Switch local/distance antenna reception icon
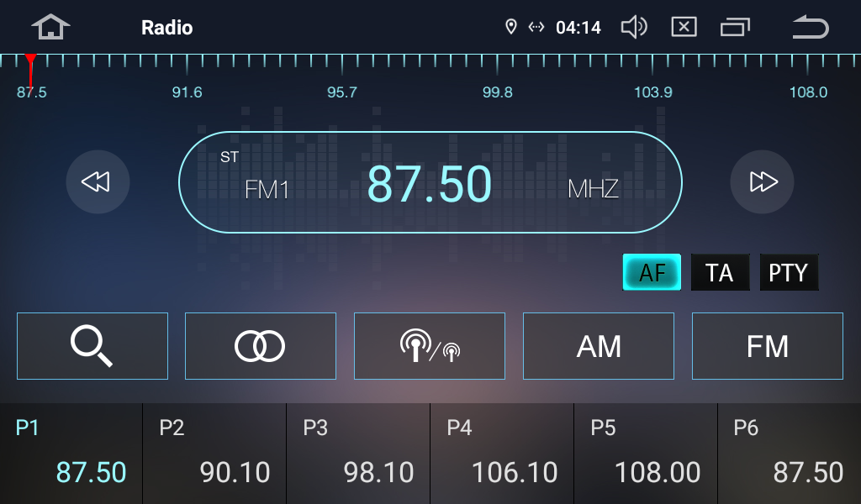 430,346
